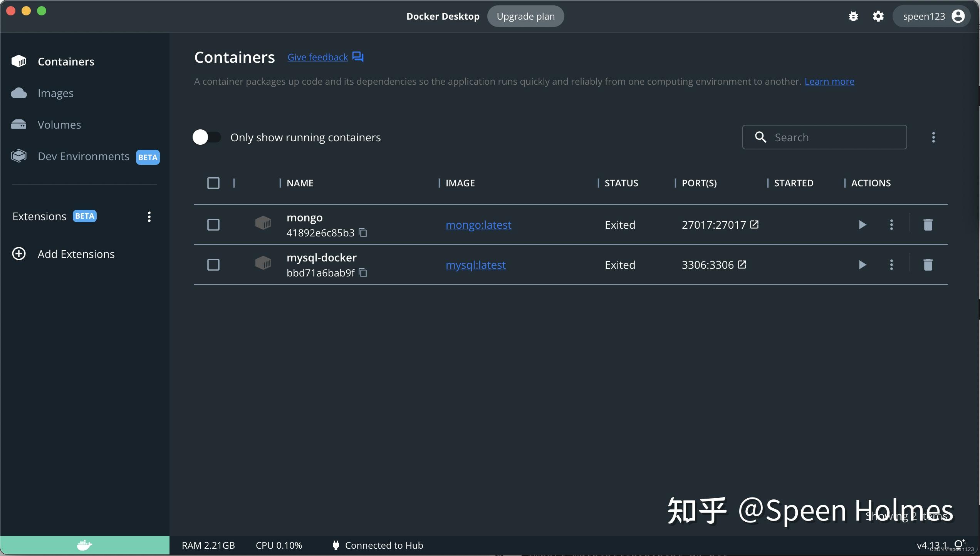The image size is (980, 556).
Task: Delete the mongo container with trash icon
Action: click(928, 224)
